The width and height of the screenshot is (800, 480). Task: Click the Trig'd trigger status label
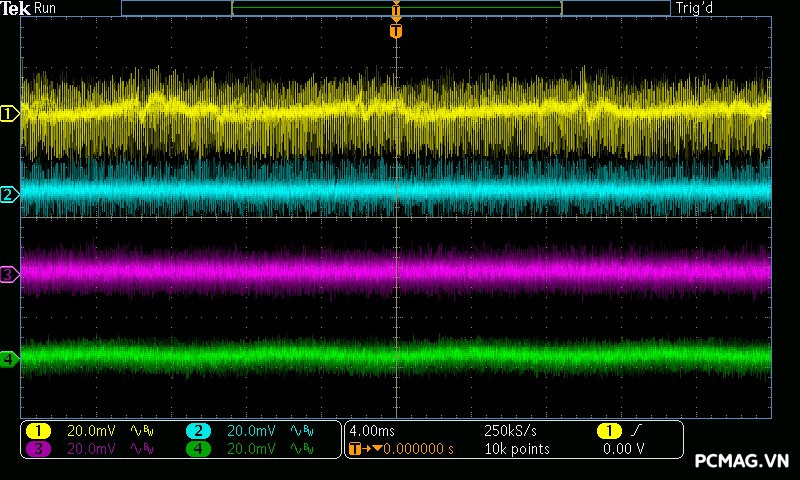pos(696,9)
